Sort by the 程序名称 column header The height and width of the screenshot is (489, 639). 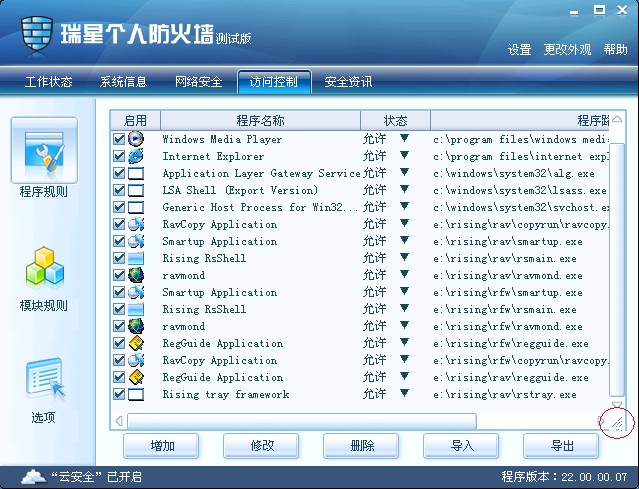[x=260, y=121]
